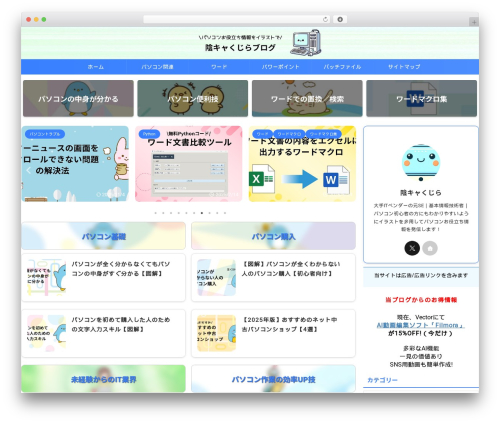Reload the page with the refresh icon
The image size is (500, 423).
coord(325,19)
